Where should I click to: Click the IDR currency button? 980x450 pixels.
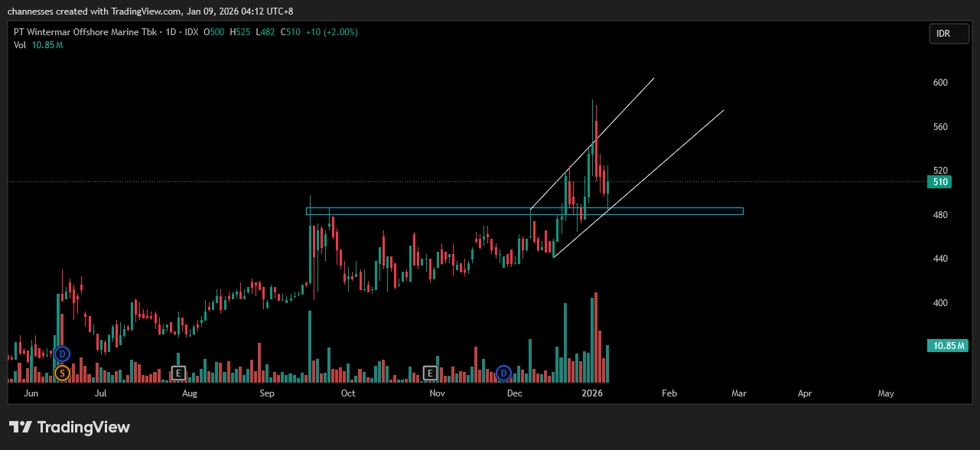[949, 34]
